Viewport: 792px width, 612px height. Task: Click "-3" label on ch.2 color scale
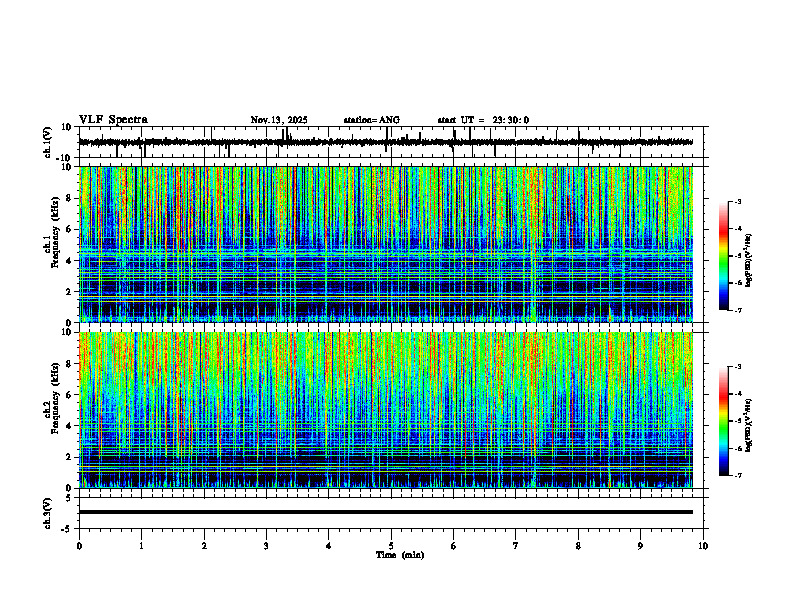tap(738, 367)
